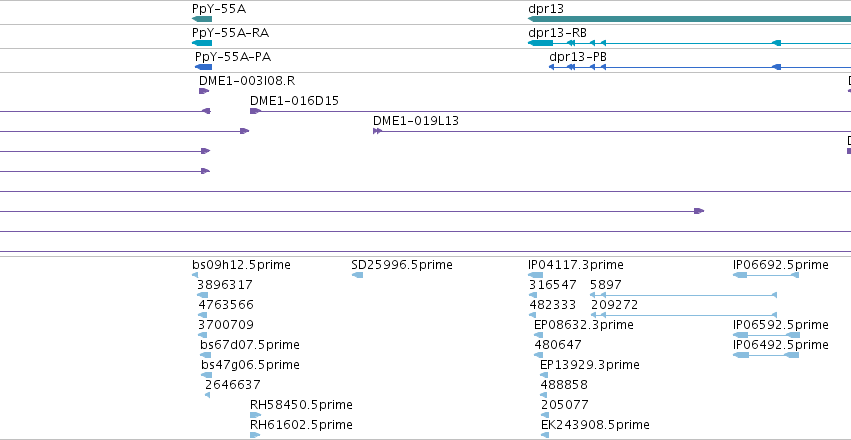Click the 209272 feature label
The height and width of the screenshot is (440, 851).
[x=614, y=305]
